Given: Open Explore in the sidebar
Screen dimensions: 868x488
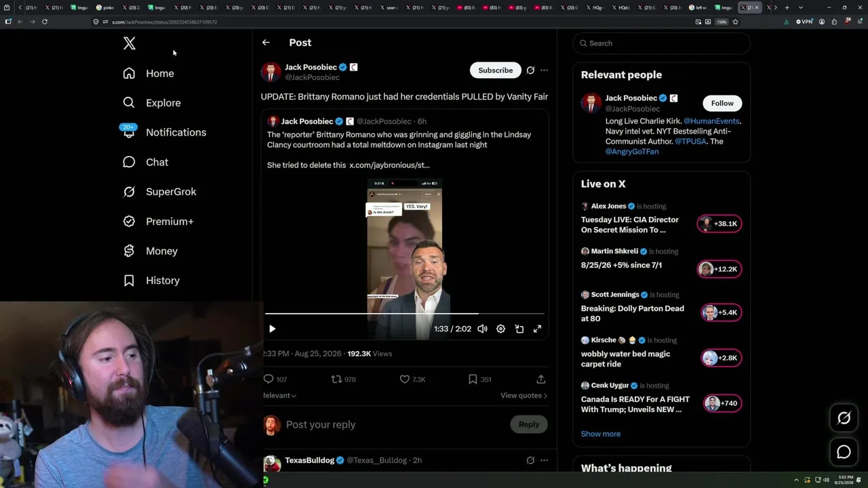Looking at the screenshot, I should click(x=152, y=103).
